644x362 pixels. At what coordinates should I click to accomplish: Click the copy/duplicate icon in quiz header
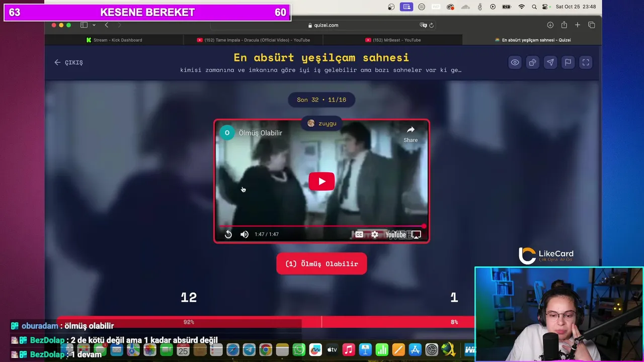[532, 62]
